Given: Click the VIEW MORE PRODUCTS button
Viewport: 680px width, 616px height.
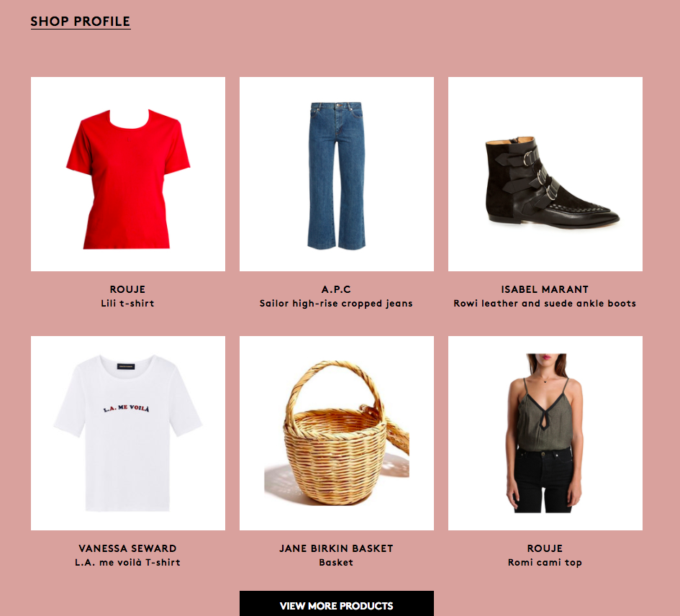Looking at the screenshot, I should tap(337, 604).
